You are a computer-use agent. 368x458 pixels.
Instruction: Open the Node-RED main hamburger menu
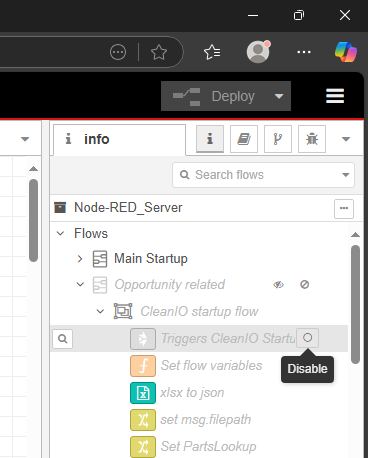coord(335,96)
